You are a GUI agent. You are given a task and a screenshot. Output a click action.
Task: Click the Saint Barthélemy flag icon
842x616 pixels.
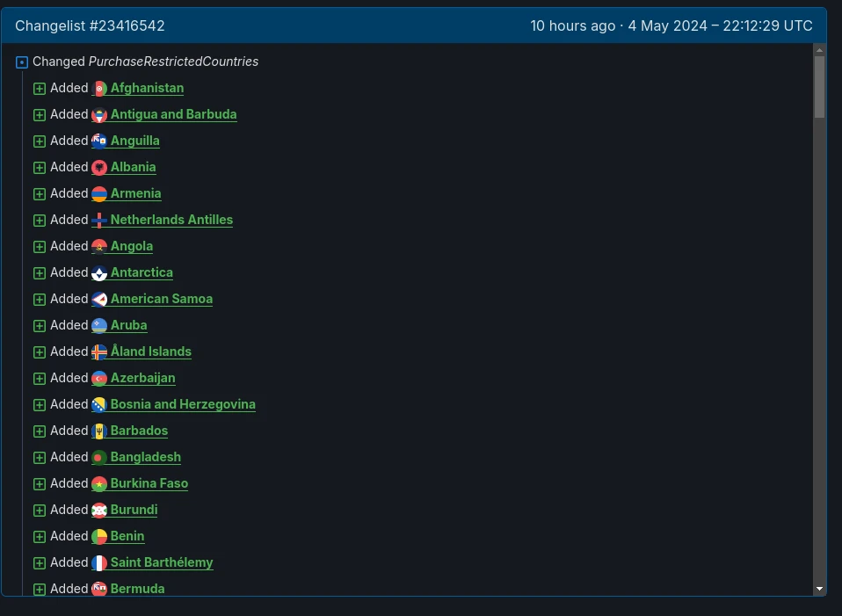(x=99, y=562)
